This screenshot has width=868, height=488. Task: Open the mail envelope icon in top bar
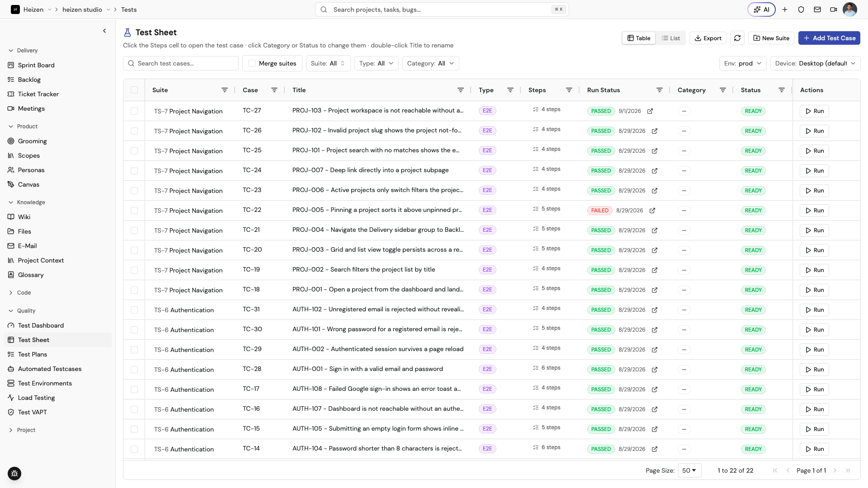tap(817, 9)
